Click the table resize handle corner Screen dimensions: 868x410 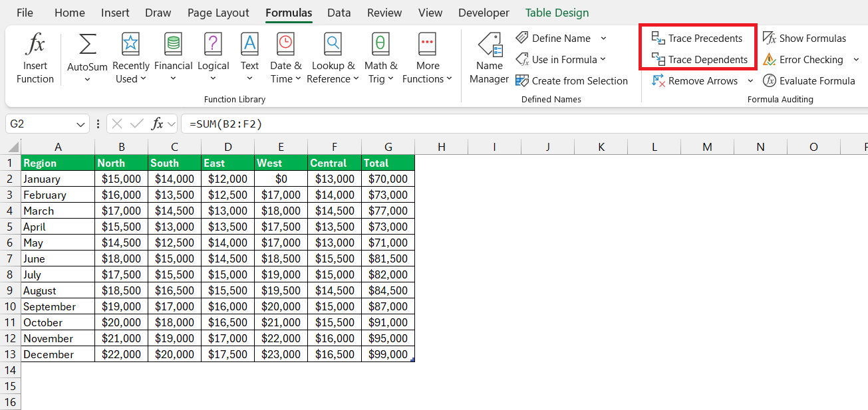pyautogui.click(x=413, y=359)
